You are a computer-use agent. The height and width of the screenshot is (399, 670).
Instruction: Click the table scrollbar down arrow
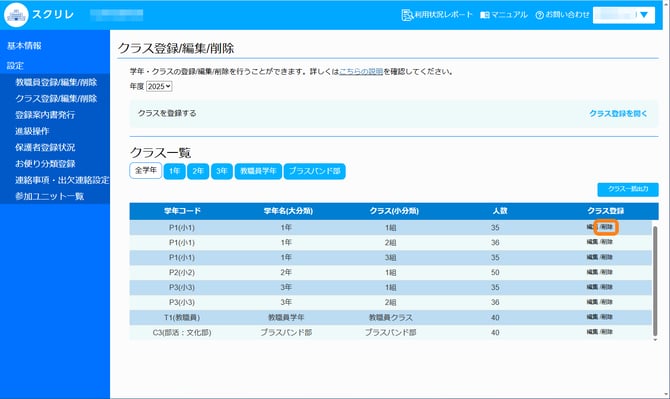tap(655, 340)
